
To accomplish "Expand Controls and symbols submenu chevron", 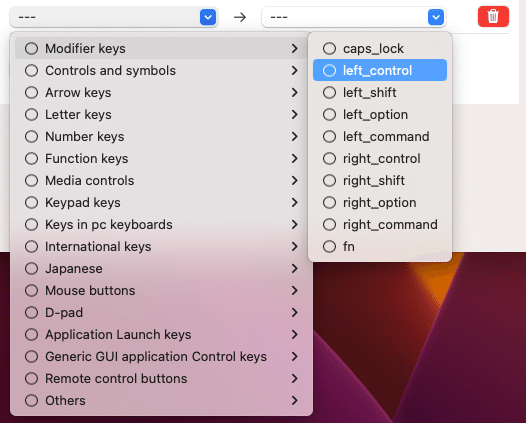I will point(295,70).
